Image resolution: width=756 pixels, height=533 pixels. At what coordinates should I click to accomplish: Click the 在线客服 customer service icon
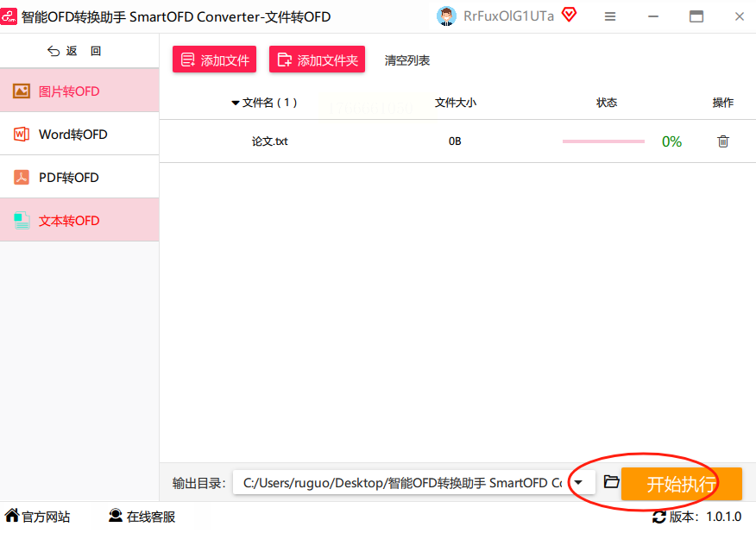click(x=116, y=516)
